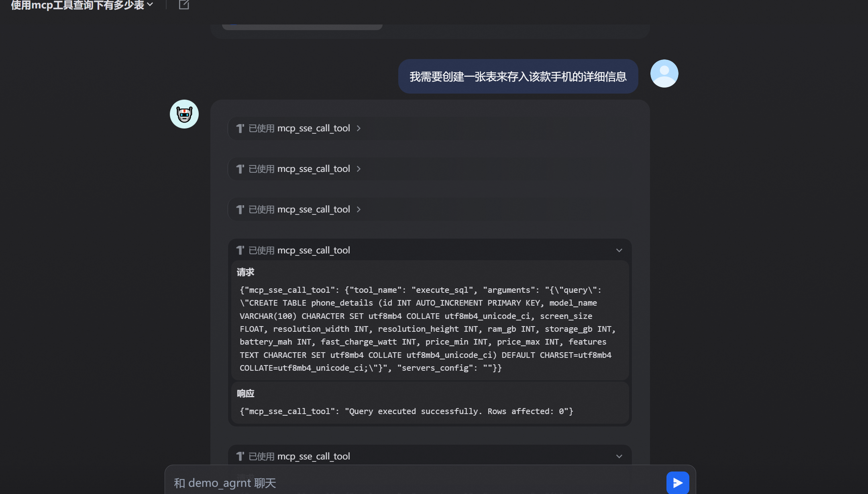This screenshot has height=494, width=868.
Task: Click the new chat edit icon
Action: point(184,5)
